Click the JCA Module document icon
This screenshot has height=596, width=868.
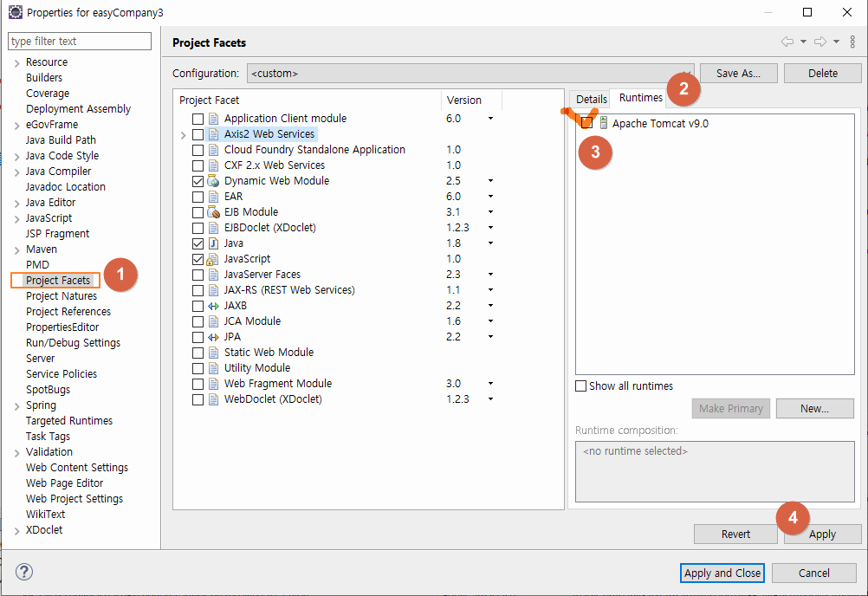(213, 321)
